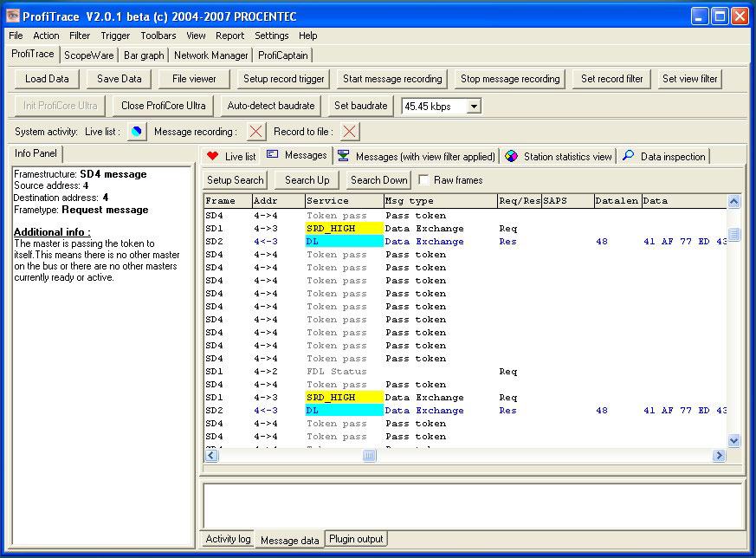Click the red heart Live list icon
The width and height of the screenshot is (756, 558).
[213, 156]
